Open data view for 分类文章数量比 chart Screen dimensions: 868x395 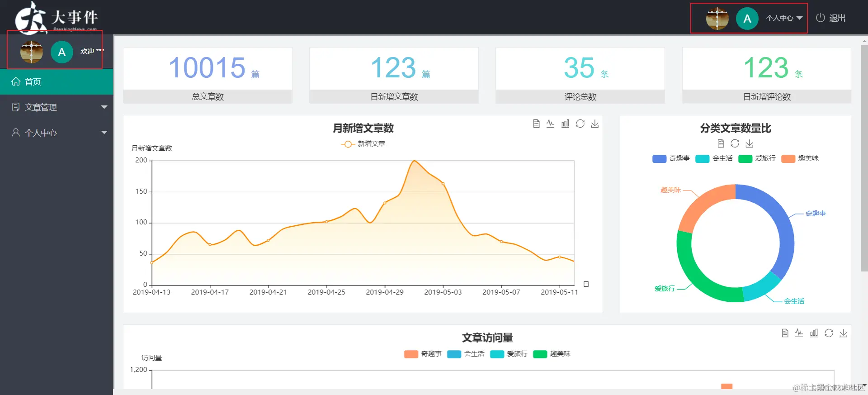click(x=721, y=143)
